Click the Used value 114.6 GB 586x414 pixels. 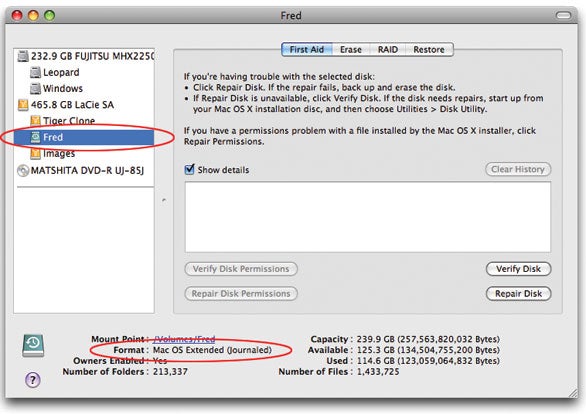(428, 361)
